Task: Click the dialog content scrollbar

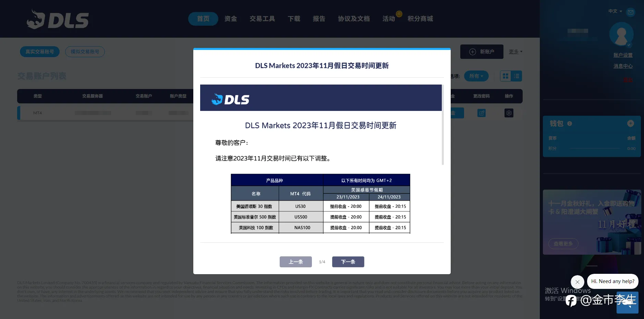Action: [442, 125]
